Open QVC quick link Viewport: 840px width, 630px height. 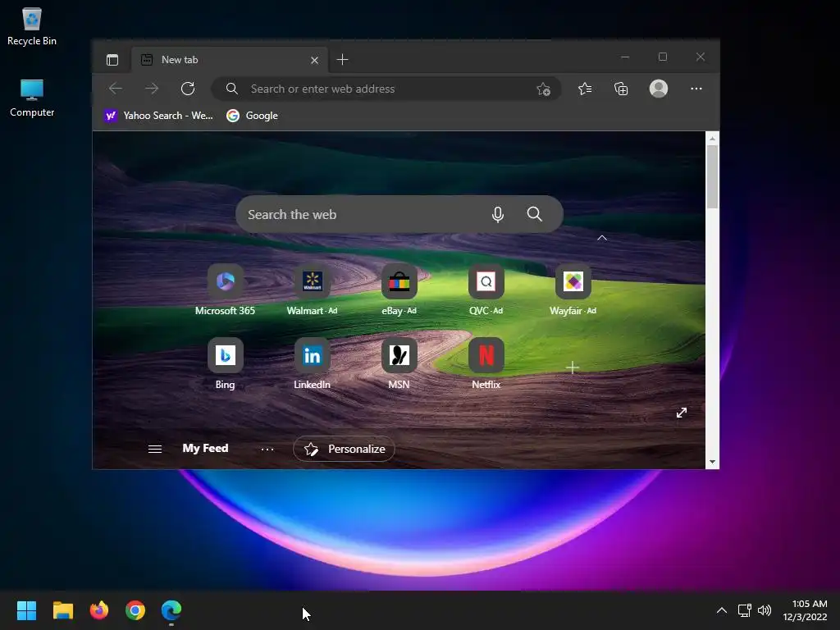point(486,290)
